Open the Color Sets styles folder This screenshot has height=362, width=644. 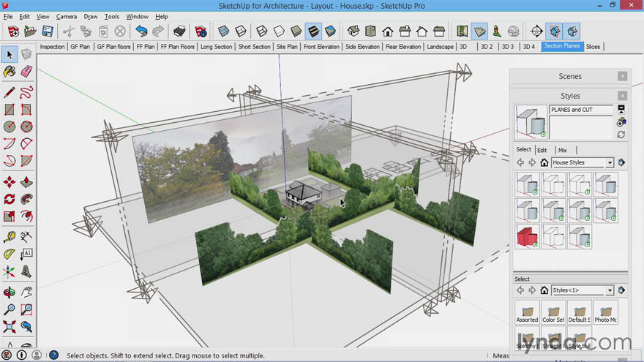coord(554,312)
